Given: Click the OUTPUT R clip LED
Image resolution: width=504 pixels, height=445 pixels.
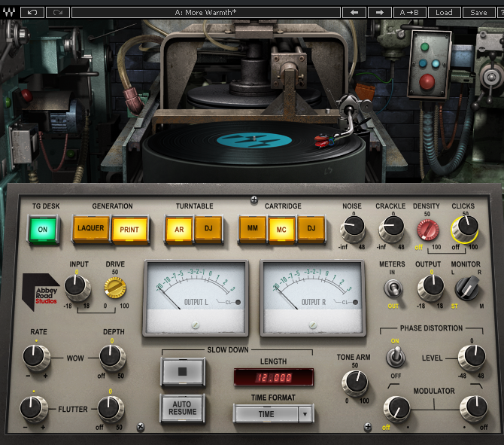Looking at the screenshot, I should [355, 302].
